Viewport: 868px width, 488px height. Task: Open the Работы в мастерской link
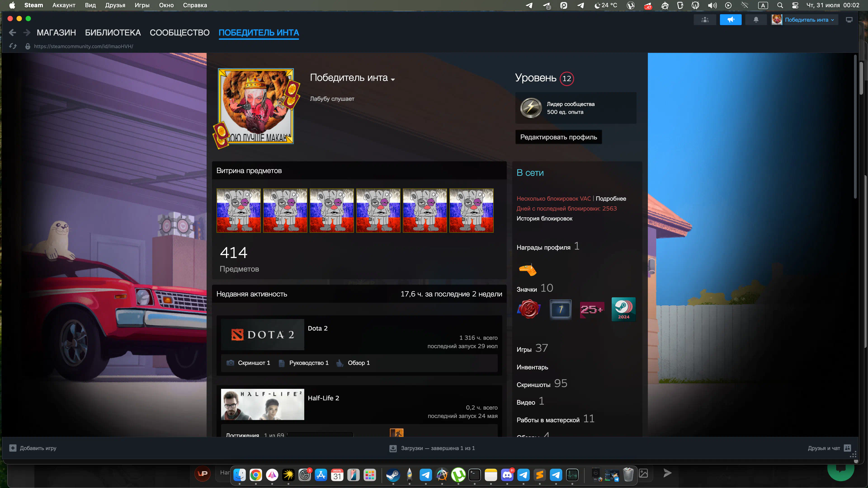tap(555, 419)
